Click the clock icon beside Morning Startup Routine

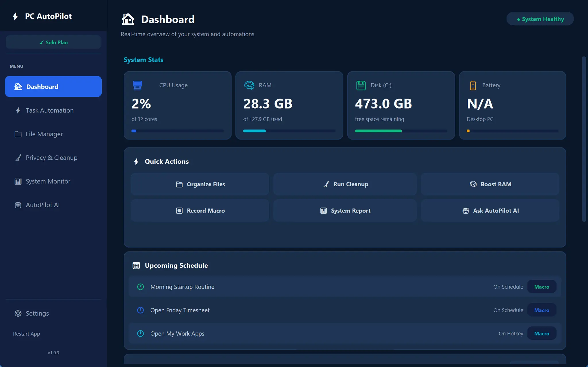click(x=140, y=287)
